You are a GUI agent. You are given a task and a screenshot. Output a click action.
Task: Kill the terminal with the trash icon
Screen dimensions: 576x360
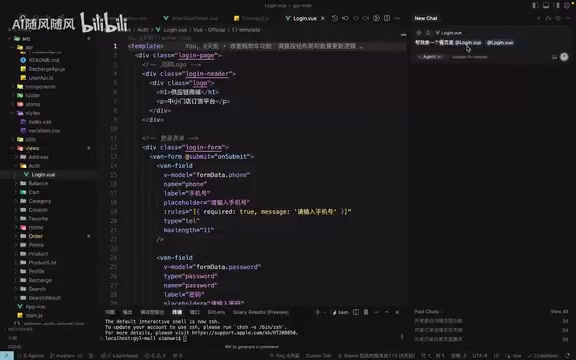[366, 312]
